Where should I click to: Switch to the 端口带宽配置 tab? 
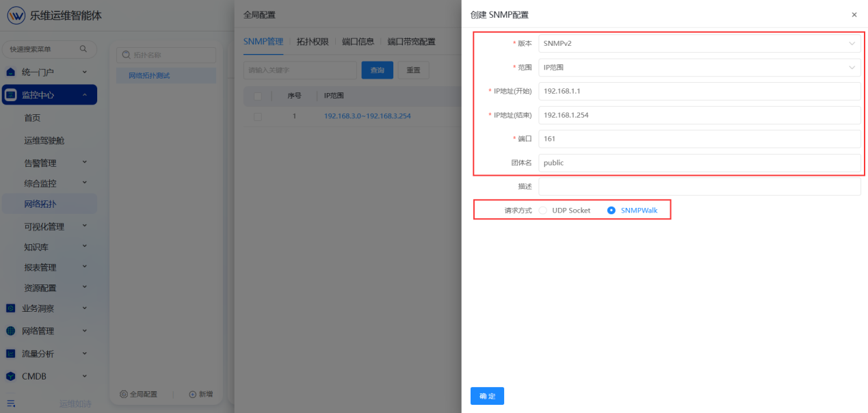tap(411, 42)
